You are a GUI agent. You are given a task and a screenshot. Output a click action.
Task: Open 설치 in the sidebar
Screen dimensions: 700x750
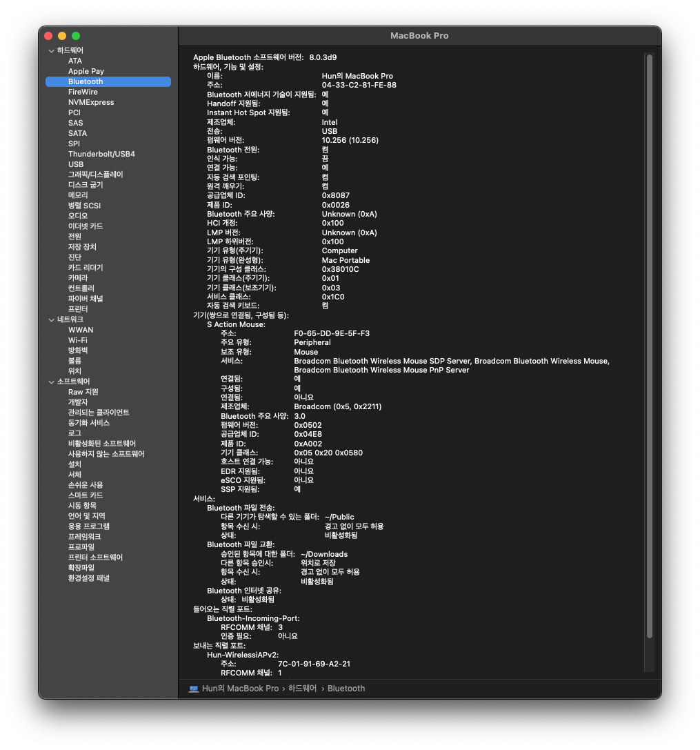coord(74,464)
